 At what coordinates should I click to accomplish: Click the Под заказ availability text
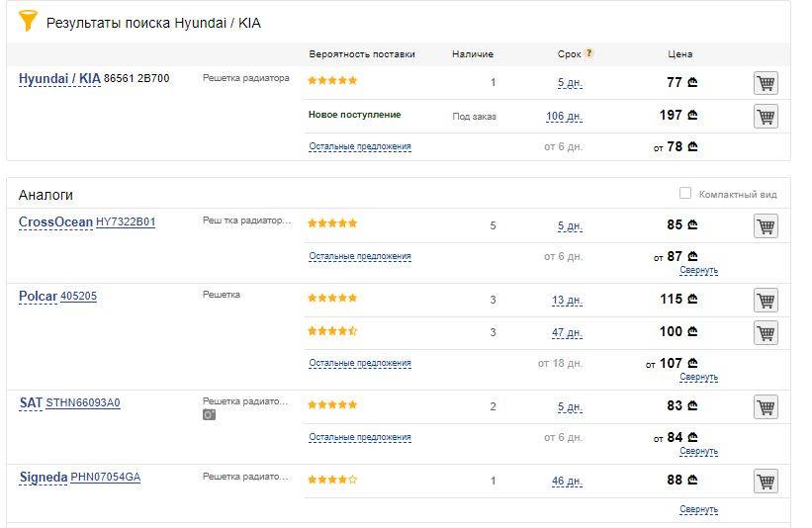pyautogui.click(x=475, y=117)
